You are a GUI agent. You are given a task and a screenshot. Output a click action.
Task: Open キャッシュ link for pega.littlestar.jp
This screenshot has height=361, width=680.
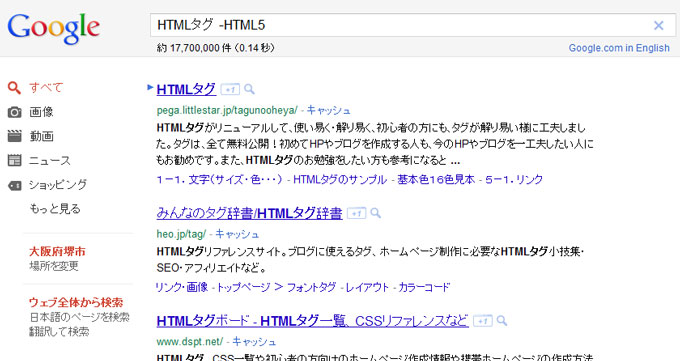click(328, 111)
